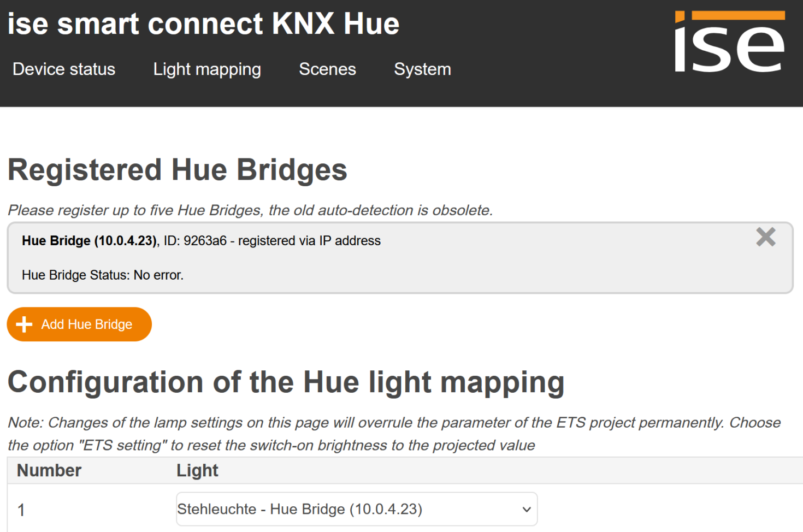The height and width of the screenshot is (532, 803).
Task: Click the Number column header
Action: 49,470
